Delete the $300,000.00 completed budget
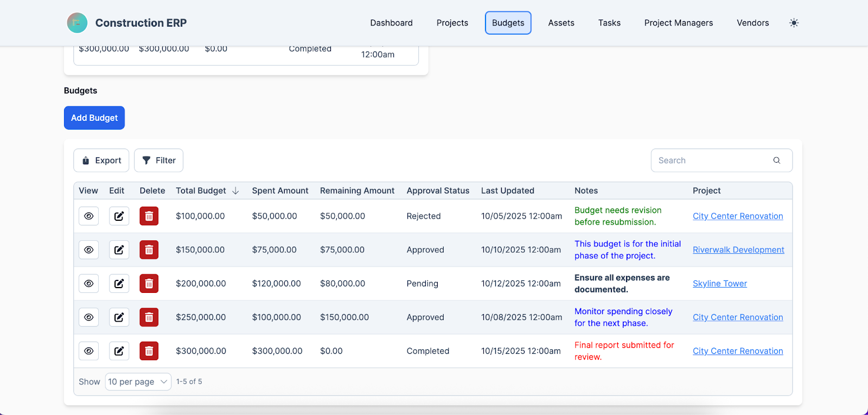The image size is (868, 415). (149, 351)
